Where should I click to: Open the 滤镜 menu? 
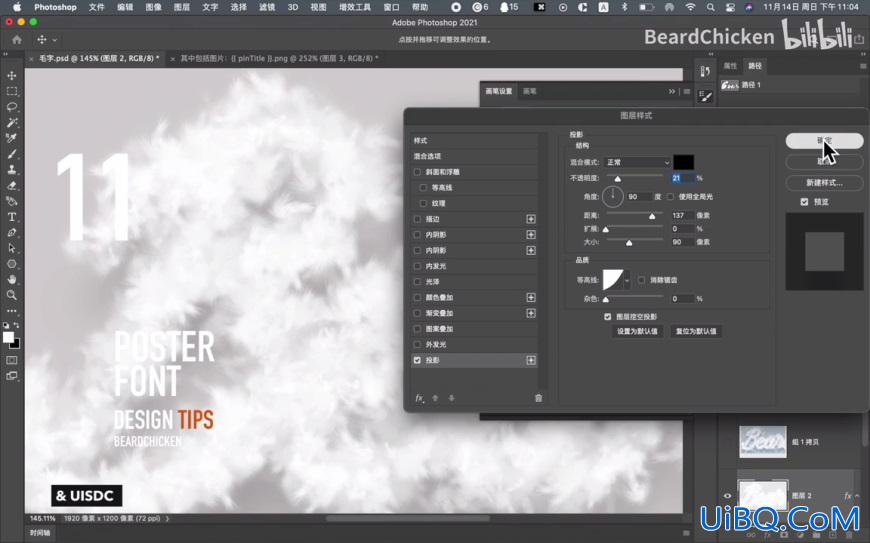tap(267, 7)
